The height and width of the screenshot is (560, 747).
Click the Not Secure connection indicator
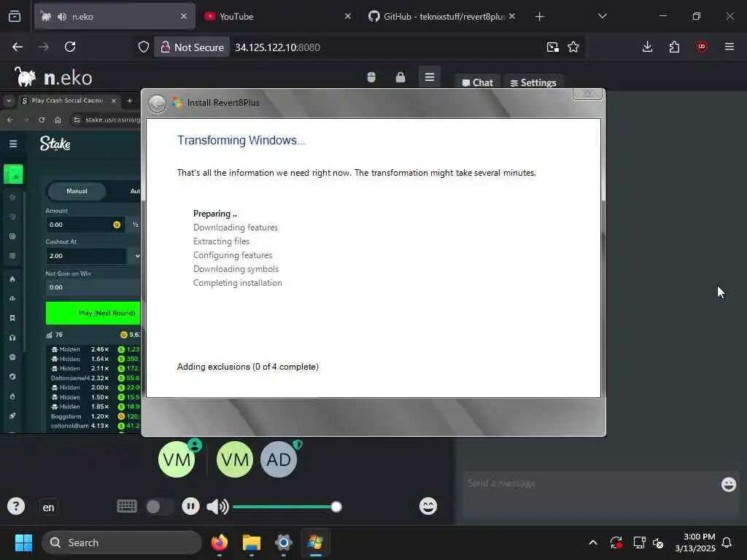point(193,47)
